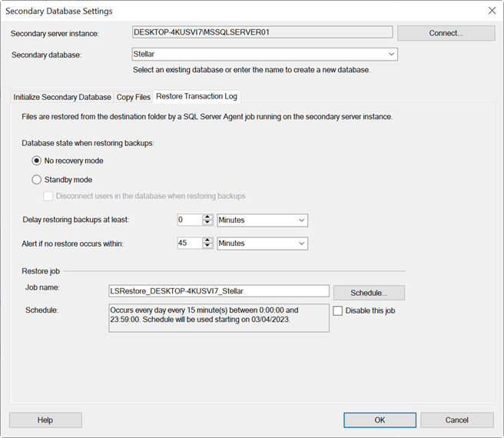Switch to the Copy Files tab
Image resolution: width=504 pixels, height=438 pixels.
click(x=133, y=97)
